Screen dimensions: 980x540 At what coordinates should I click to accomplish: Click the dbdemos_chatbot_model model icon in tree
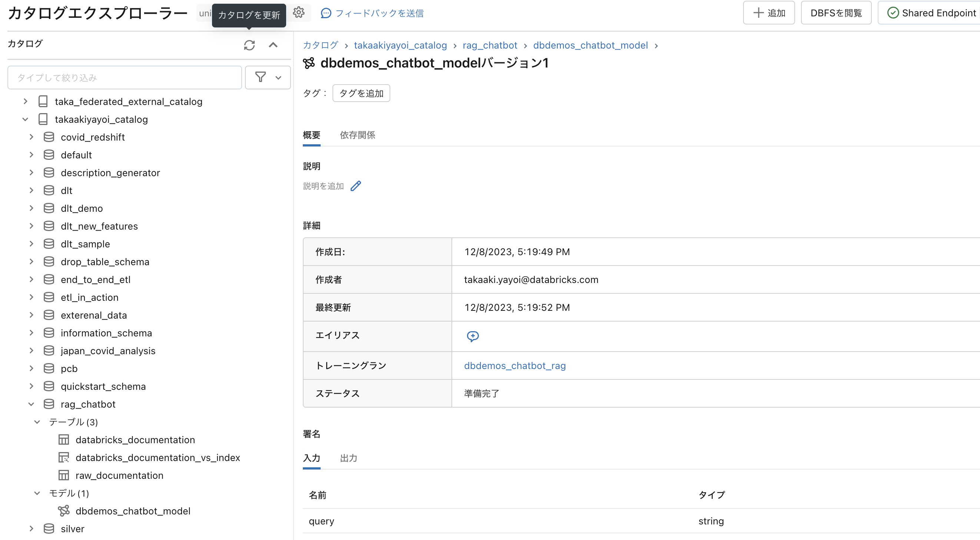(63, 511)
